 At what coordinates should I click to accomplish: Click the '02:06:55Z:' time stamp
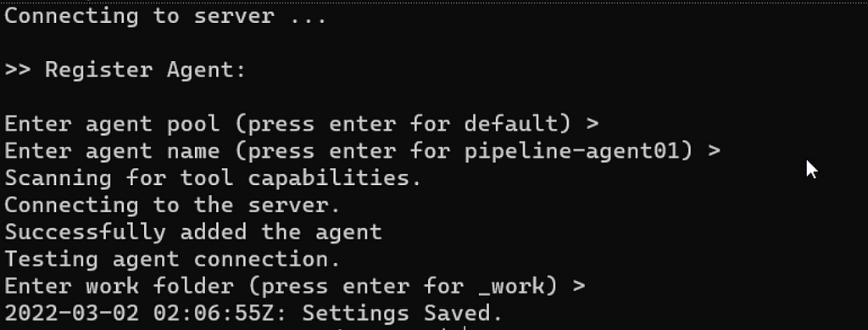coord(220,313)
